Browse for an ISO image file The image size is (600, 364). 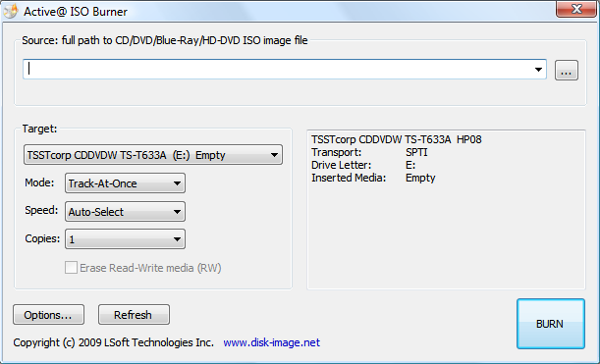pos(567,71)
